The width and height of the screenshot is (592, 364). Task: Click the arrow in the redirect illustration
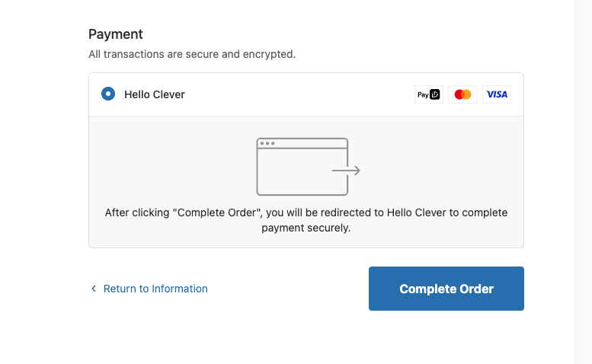click(346, 171)
